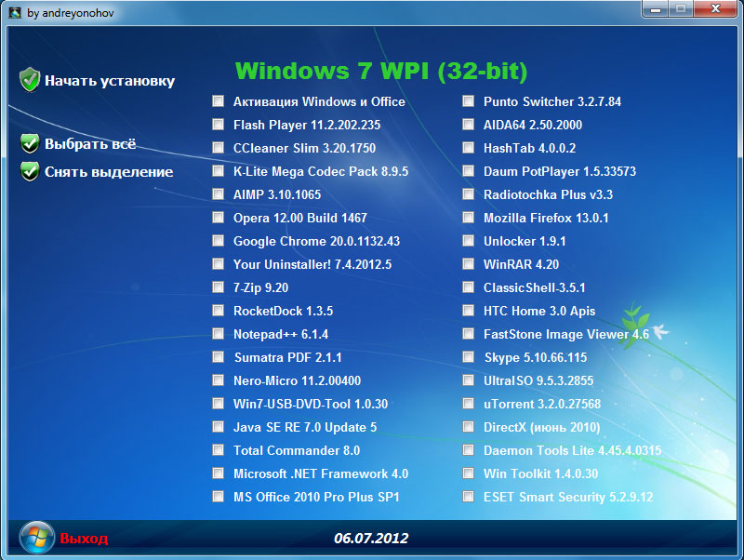Select the Google Chrome 20.0.1132.43 checkbox
This screenshot has width=744, height=560.
[x=218, y=241]
